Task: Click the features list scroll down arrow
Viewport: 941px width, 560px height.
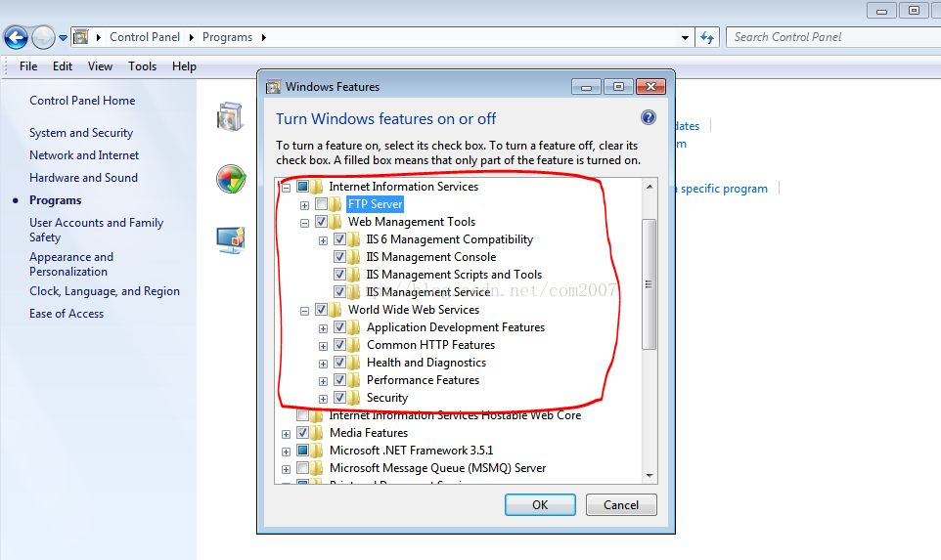Action: tap(650, 475)
